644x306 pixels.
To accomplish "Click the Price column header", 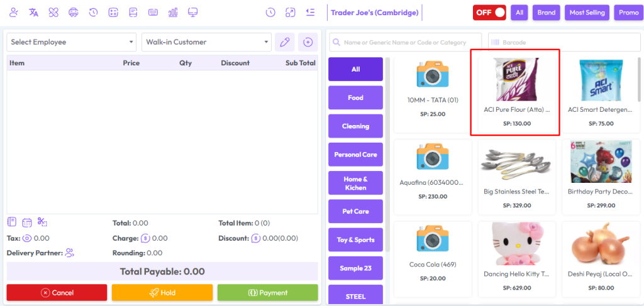I will coord(131,63).
